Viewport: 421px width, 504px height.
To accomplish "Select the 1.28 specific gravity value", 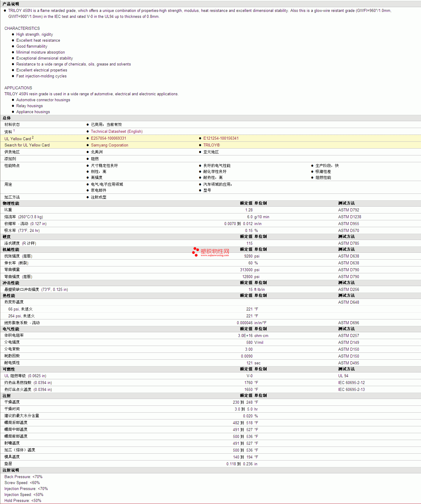I will (x=249, y=210).
